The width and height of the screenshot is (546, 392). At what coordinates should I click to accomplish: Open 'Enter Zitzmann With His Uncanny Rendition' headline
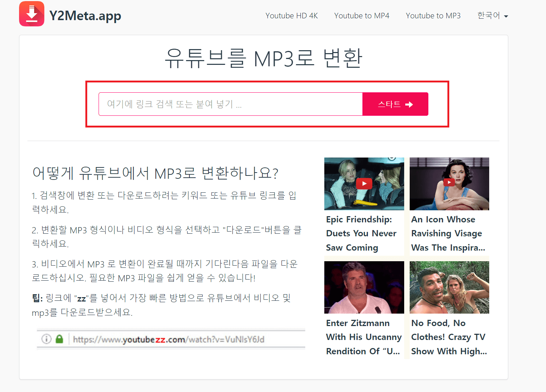[364, 337]
